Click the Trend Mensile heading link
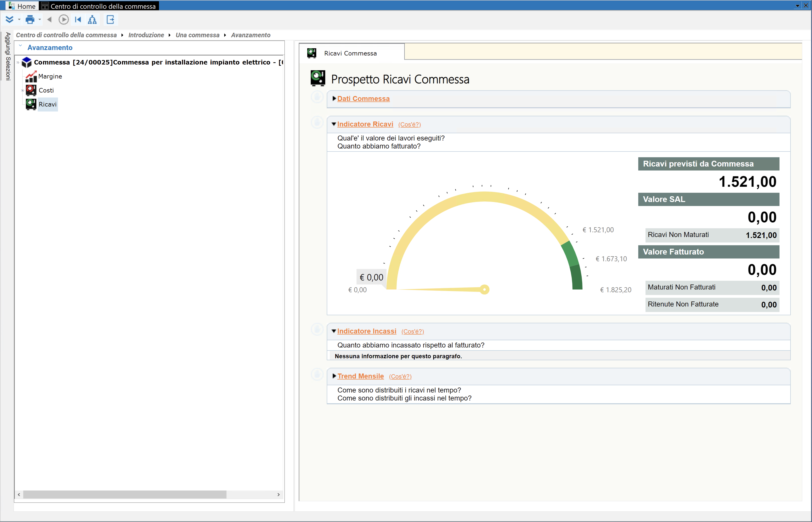 (360, 376)
